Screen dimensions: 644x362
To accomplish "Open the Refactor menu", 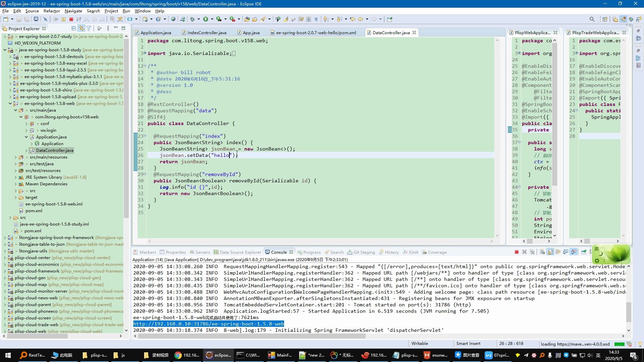I will [52, 11].
